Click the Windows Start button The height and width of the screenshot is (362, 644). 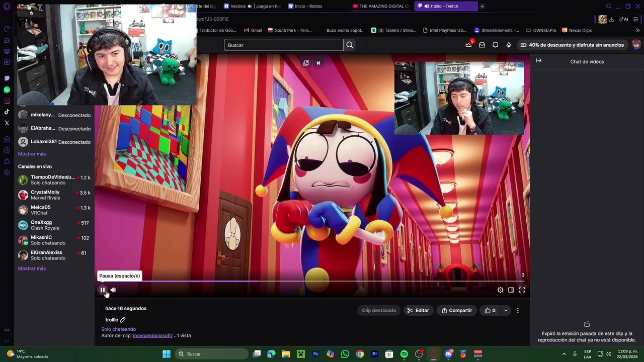pos(167,354)
